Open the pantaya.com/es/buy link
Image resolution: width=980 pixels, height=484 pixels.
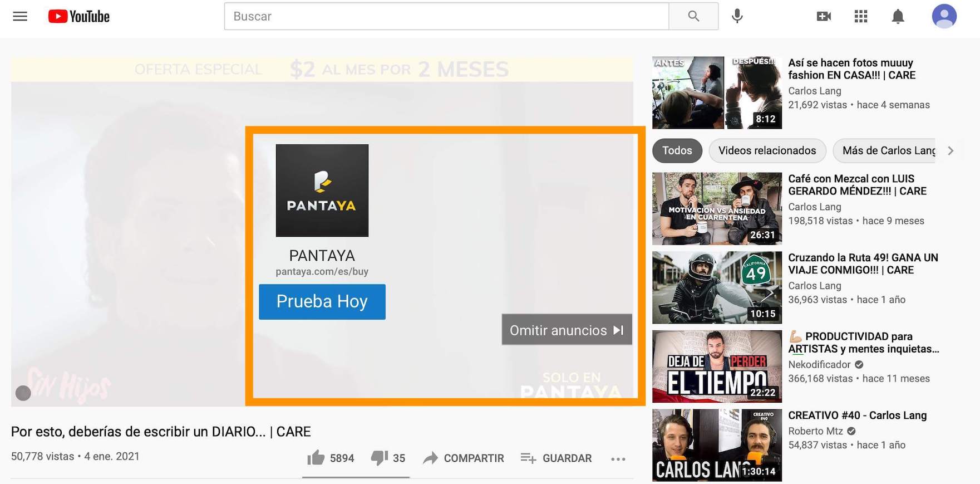click(322, 271)
